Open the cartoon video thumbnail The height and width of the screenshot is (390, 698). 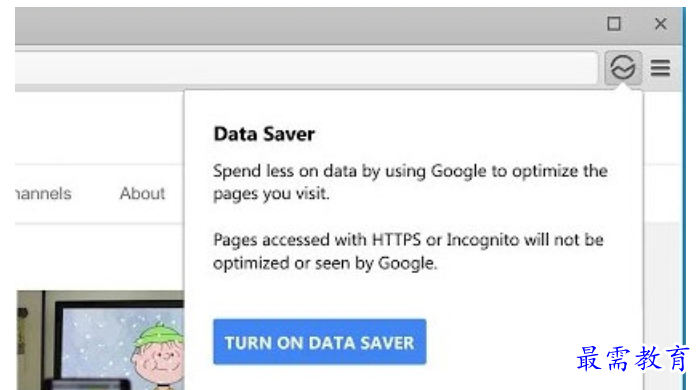101,340
